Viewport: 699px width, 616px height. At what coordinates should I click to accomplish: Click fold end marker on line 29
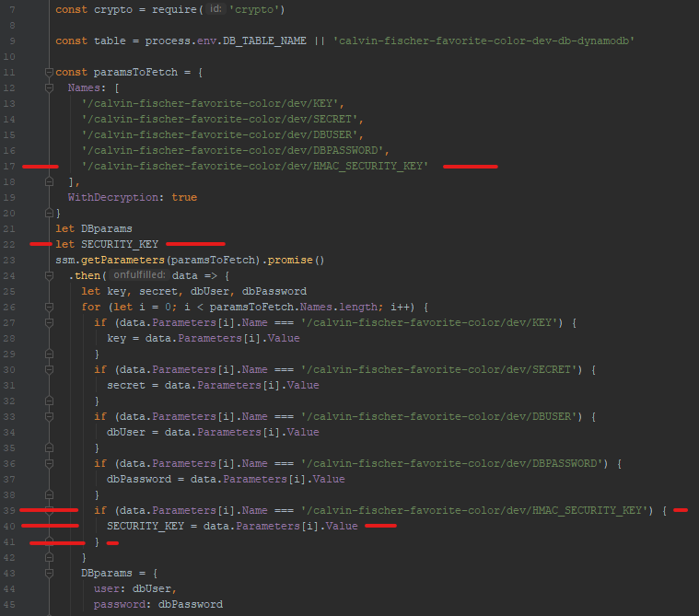tap(49, 354)
